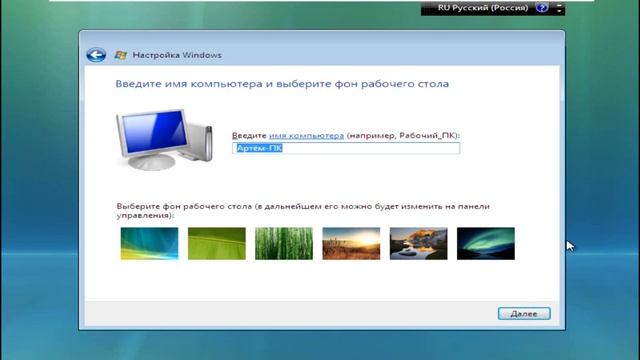640x360 pixels.
Task: Open help via the question mark icon
Action: (x=542, y=8)
